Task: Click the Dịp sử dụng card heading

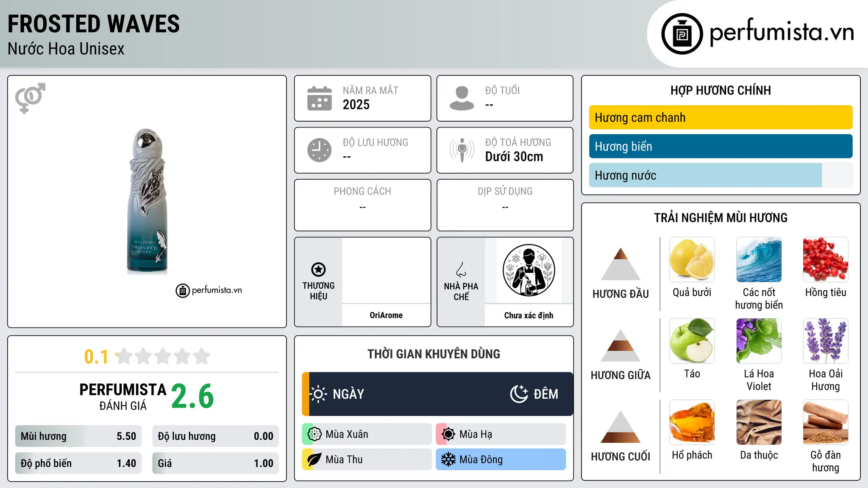Action: 505,191
